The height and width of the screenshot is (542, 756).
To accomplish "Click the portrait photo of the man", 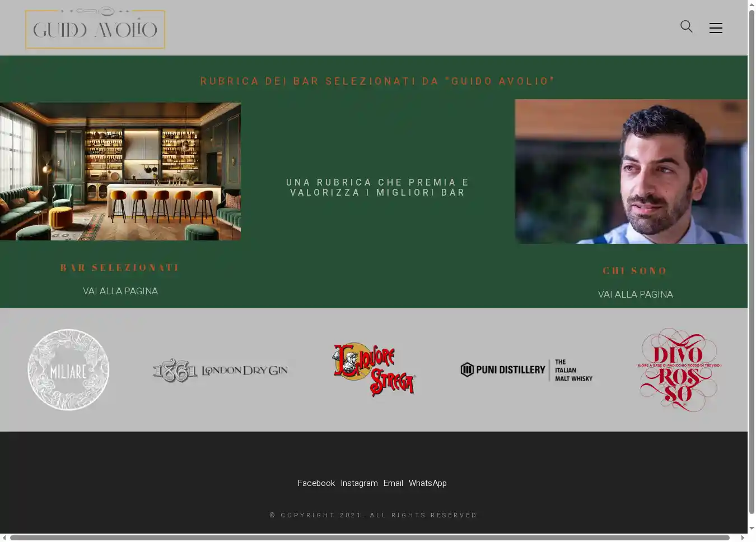I will tap(631, 172).
